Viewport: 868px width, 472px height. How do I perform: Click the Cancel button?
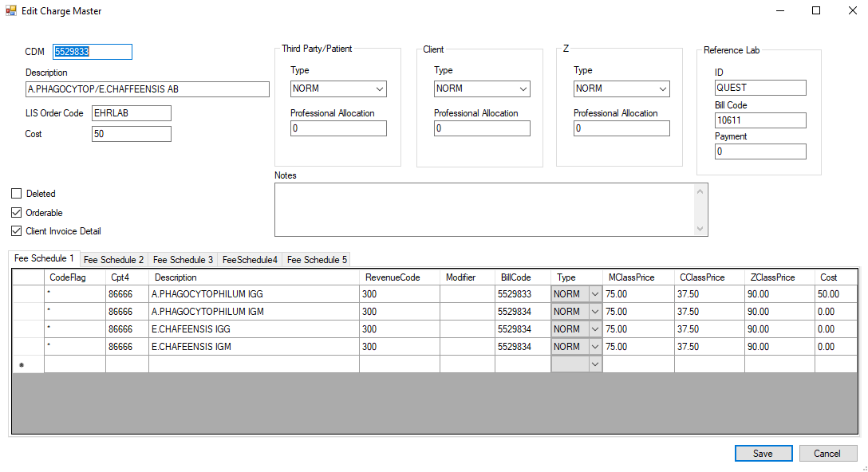[x=827, y=454]
